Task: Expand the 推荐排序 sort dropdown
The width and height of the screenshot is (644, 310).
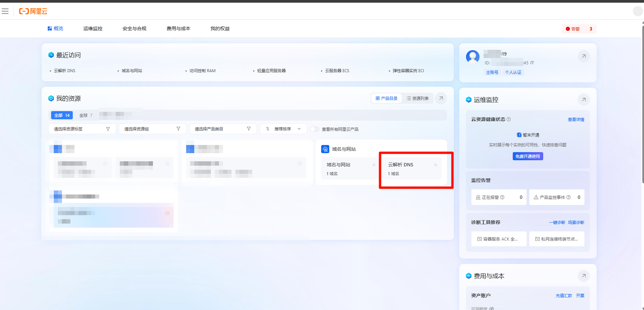Action: (283, 129)
